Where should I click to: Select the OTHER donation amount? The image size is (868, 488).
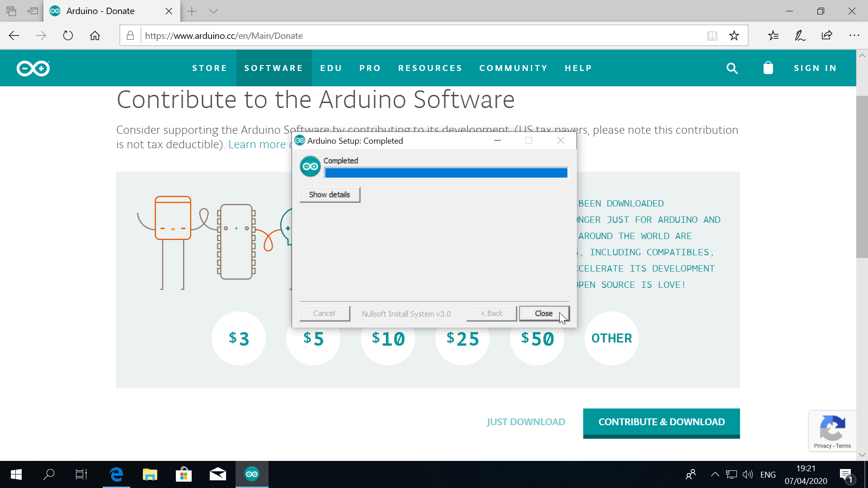[x=612, y=338]
